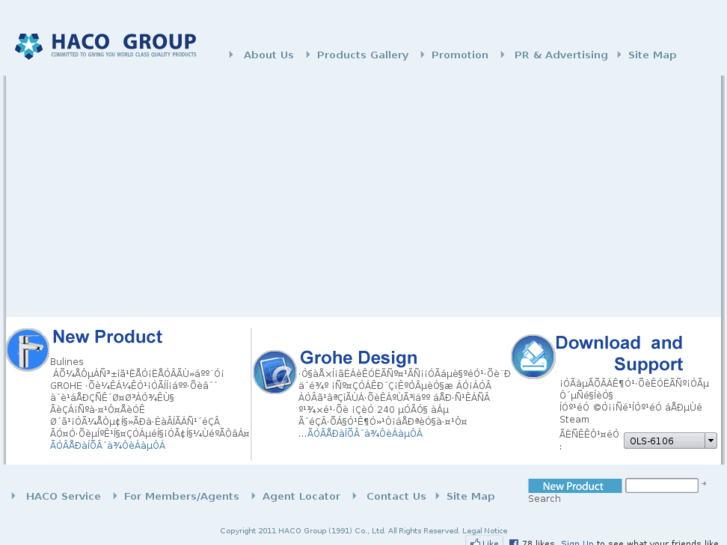Click the HACO Group star logo

[29, 46]
